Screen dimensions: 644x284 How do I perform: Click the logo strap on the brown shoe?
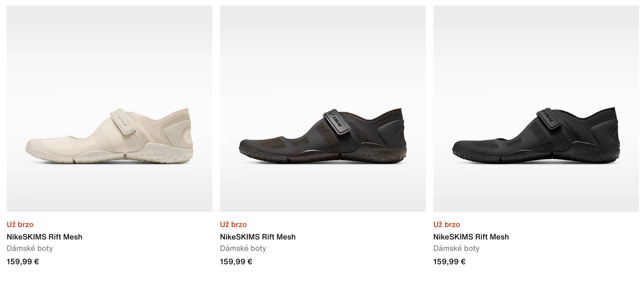[x=336, y=121]
